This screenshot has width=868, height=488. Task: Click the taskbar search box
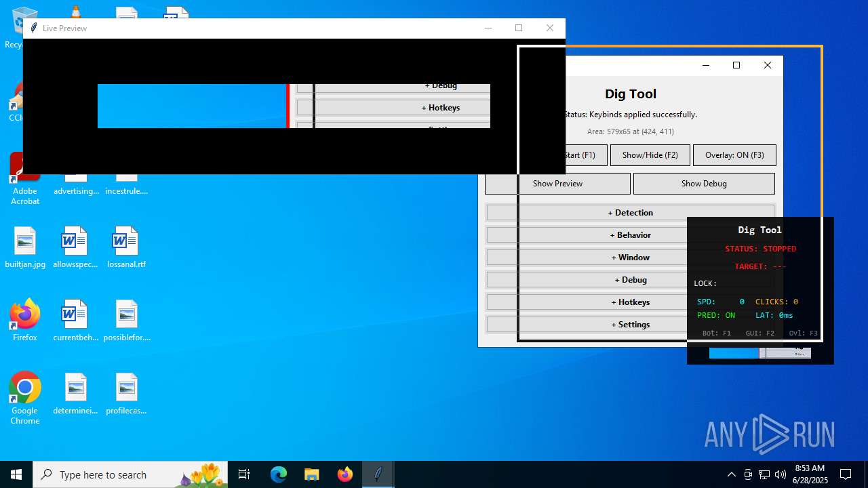[x=130, y=474]
